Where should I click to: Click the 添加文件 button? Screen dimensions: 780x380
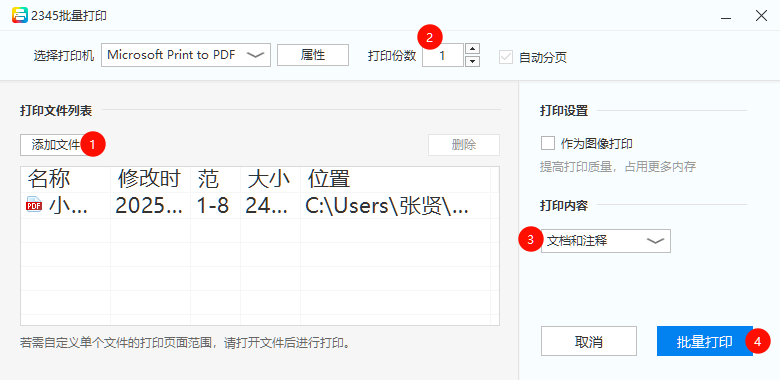[56, 145]
